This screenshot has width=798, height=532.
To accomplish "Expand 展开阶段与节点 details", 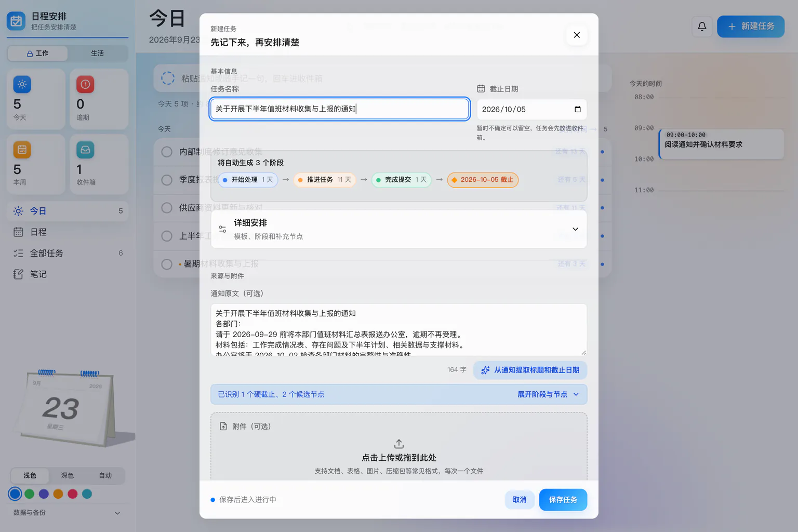I will point(548,394).
